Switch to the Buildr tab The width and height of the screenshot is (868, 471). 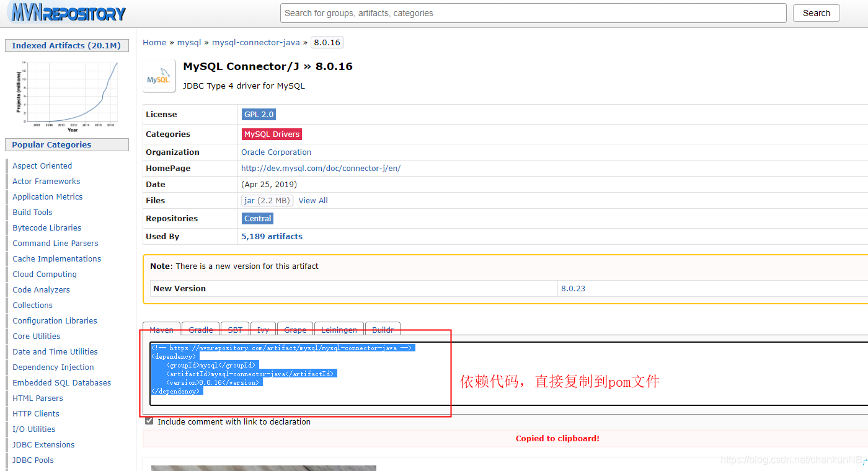click(383, 329)
